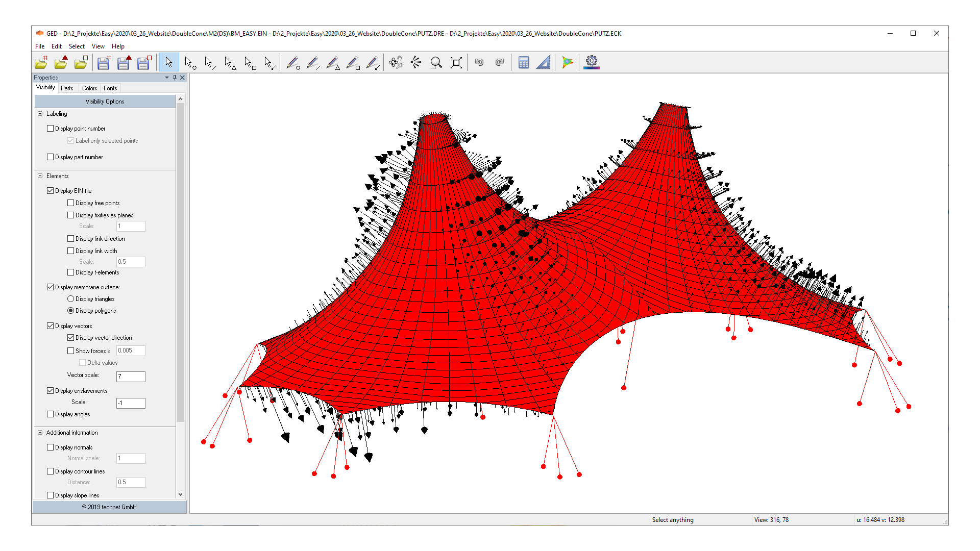The height and width of the screenshot is (551, 980).
Task: Activate the arrow selection tool
Action: click(x=168, y=62)
